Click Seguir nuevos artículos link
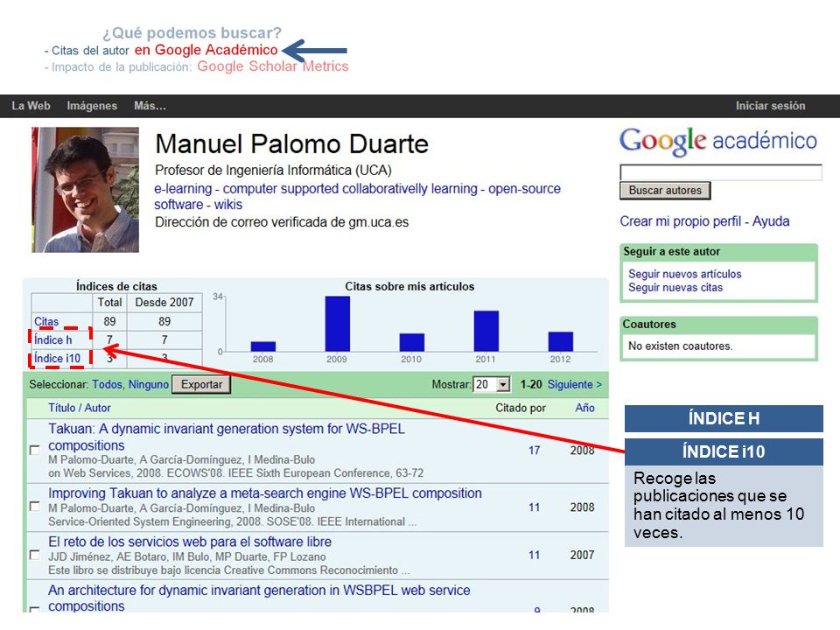This screenshot has width=840, height=630. tap(684, 274)
